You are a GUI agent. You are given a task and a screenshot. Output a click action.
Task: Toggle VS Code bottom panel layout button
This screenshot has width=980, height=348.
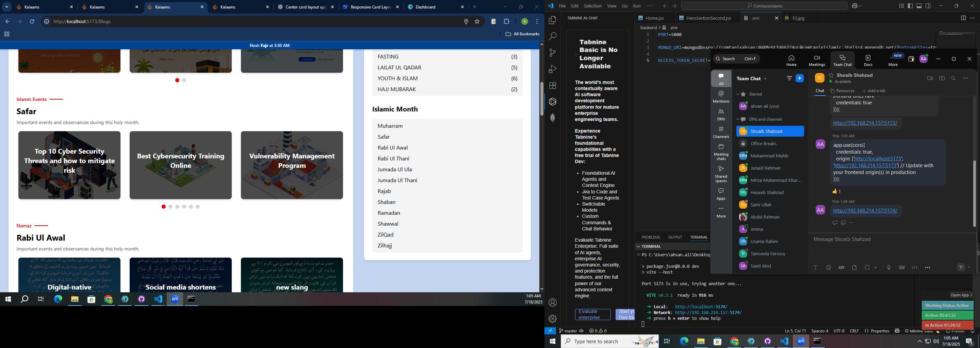919,6
